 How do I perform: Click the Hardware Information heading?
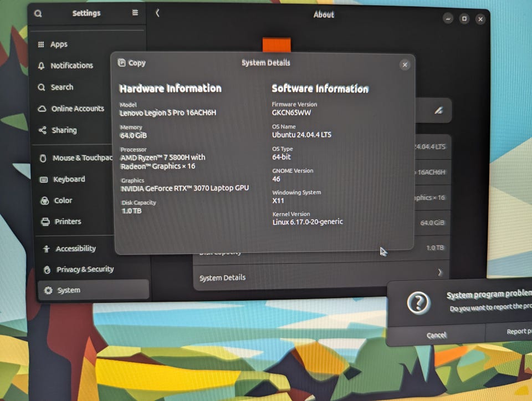(x=170, y=89)
